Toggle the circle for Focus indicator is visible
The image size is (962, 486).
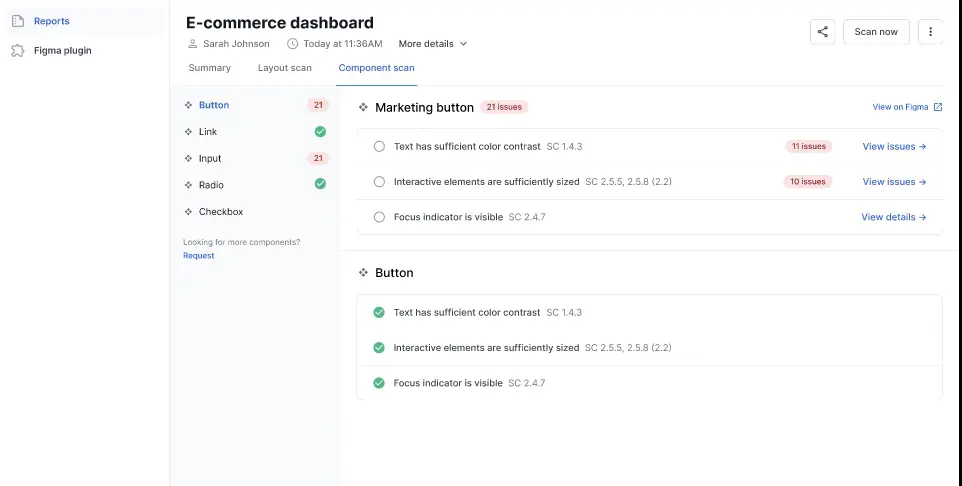[379, 217]
